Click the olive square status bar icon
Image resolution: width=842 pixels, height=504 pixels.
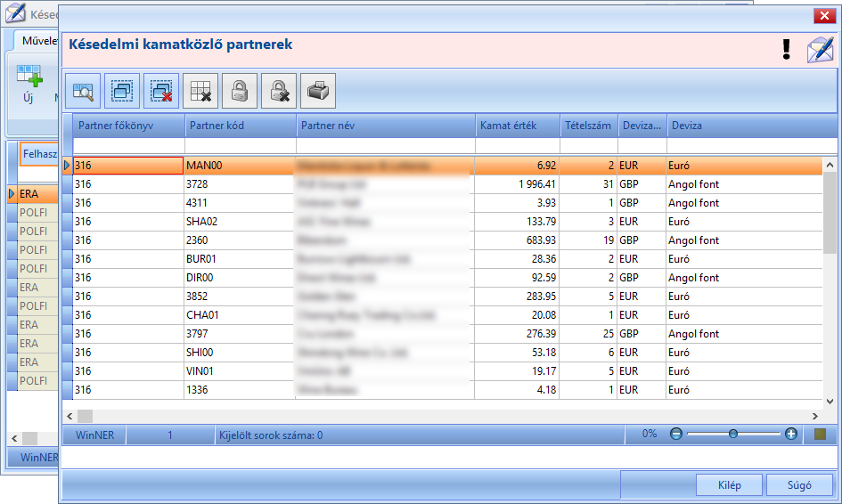point(820,434)
